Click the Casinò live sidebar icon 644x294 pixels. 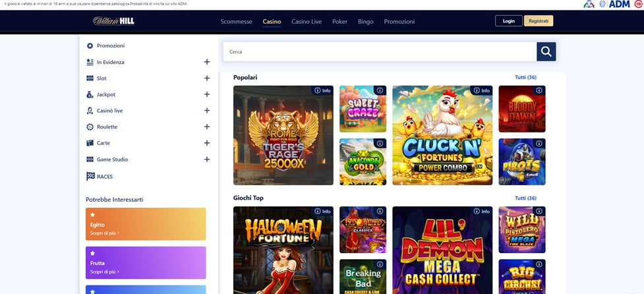[x=90, y=111]
